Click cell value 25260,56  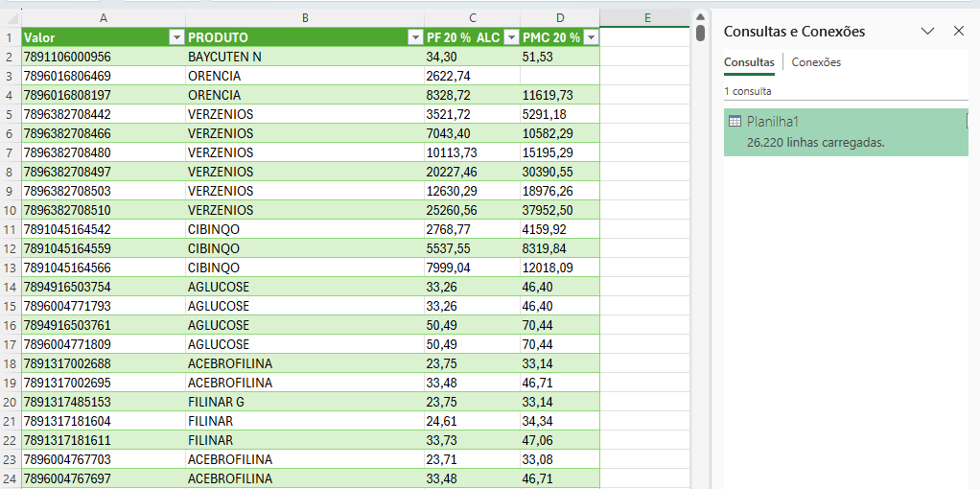[x=472, y=209]
